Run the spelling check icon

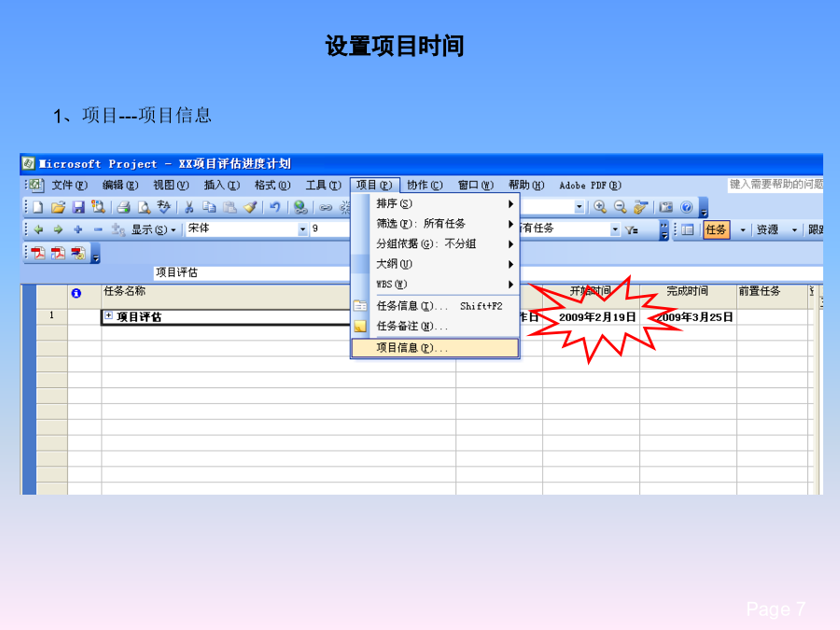click(164, 207)
